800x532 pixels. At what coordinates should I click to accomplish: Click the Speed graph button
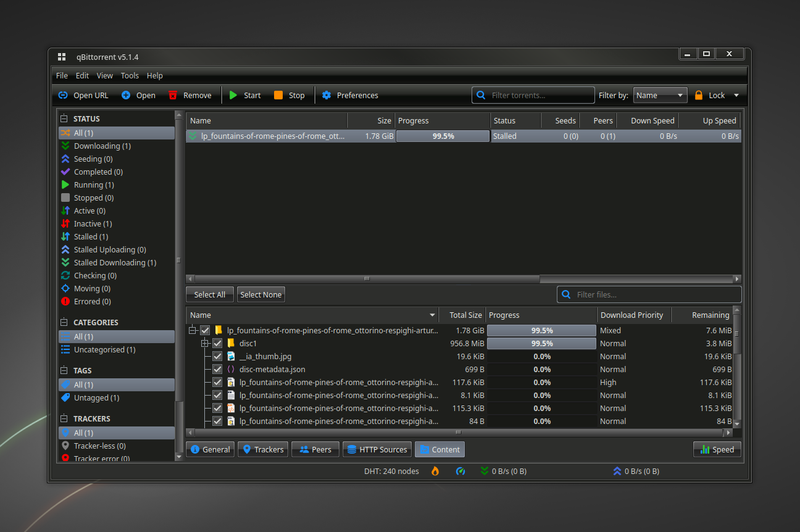pos(717,449)
